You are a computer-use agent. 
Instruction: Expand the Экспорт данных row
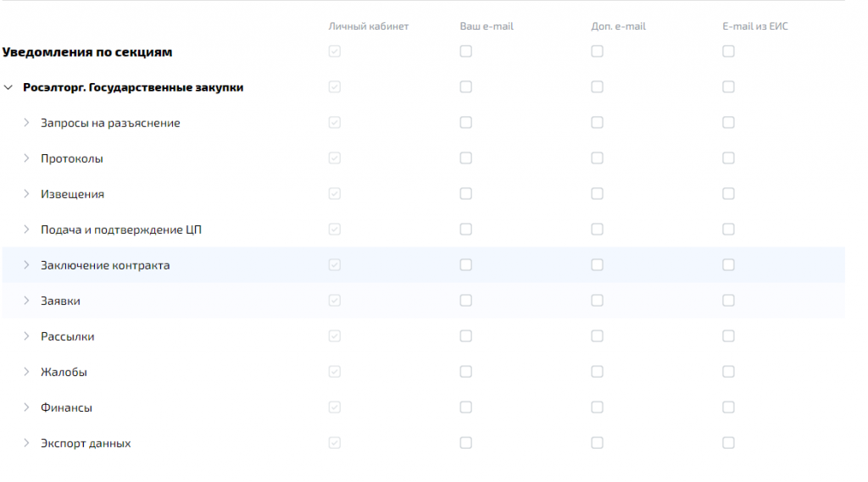click(26, 443)
